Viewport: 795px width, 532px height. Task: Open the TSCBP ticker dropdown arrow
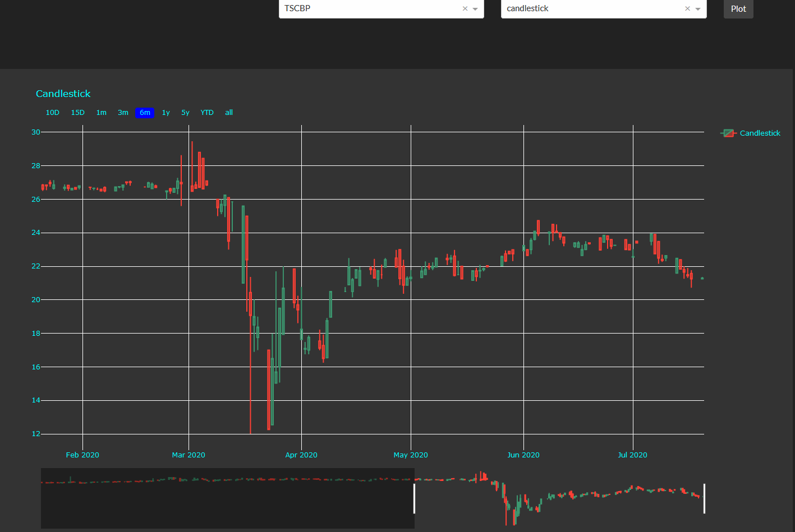[x=475, y=9]
